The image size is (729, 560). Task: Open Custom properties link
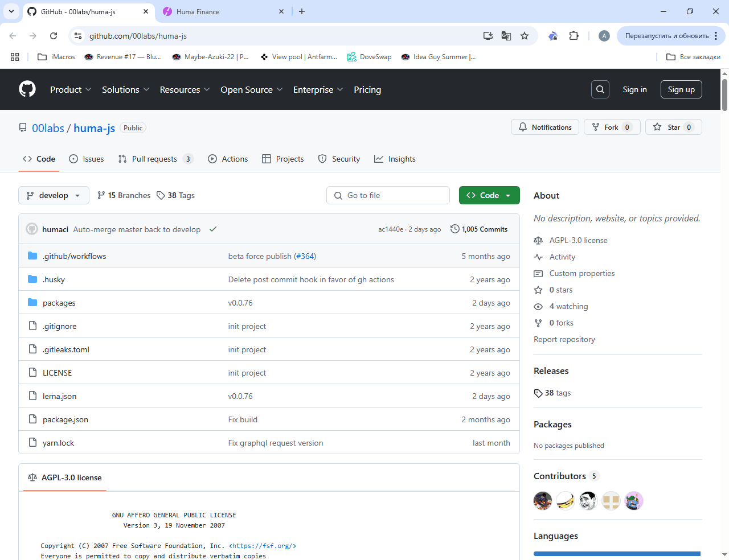click(582, 273)
